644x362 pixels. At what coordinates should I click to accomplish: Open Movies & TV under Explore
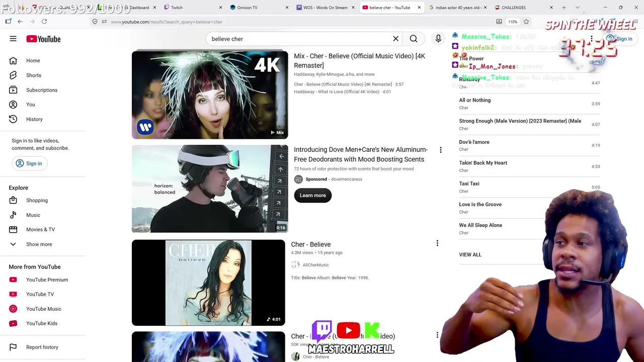(x=43, y=230)
